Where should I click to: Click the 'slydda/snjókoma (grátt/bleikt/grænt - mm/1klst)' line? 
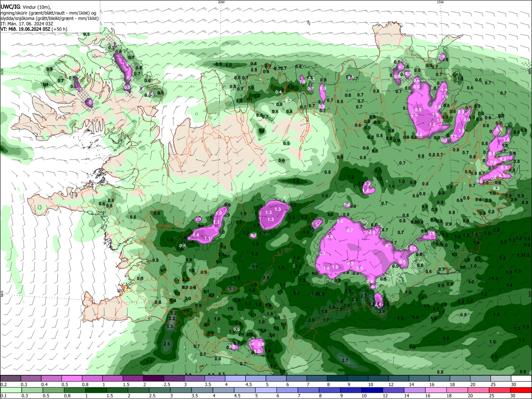pos(49,18)
